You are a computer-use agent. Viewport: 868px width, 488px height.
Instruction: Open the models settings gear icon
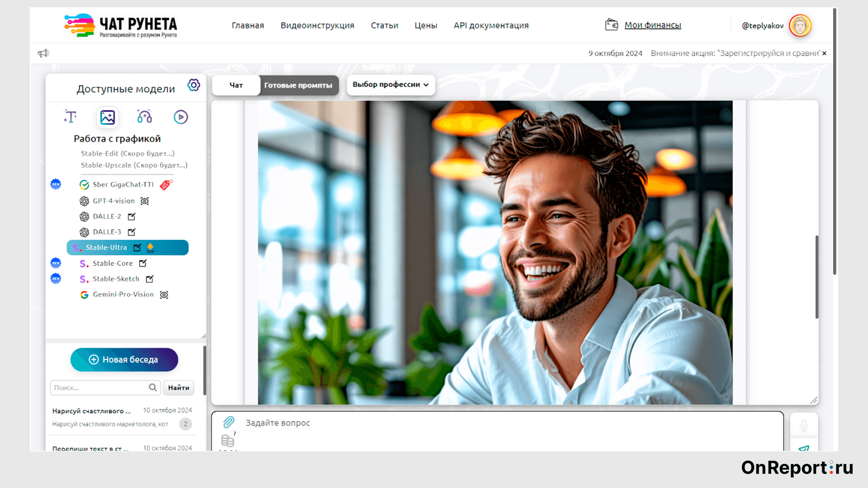point(194,85)
